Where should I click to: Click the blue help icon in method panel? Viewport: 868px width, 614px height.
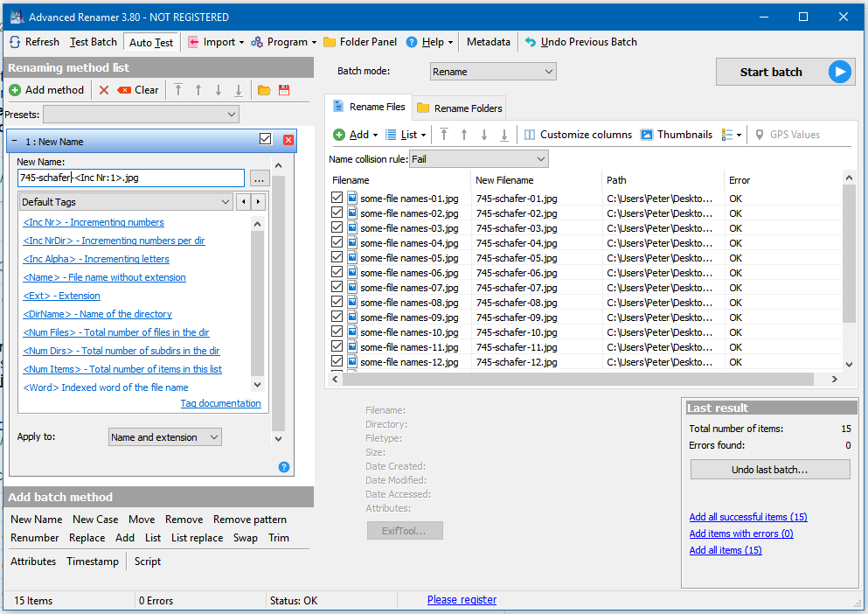(x=284, y=467)
